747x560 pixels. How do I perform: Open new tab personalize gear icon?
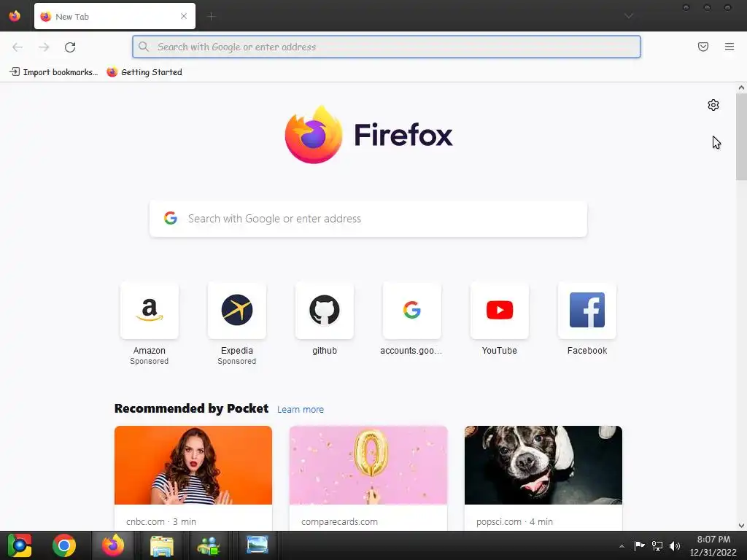713,105
